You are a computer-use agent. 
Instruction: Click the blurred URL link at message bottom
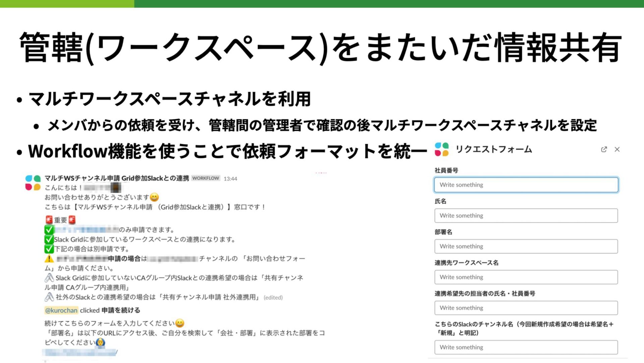[80, 353]
